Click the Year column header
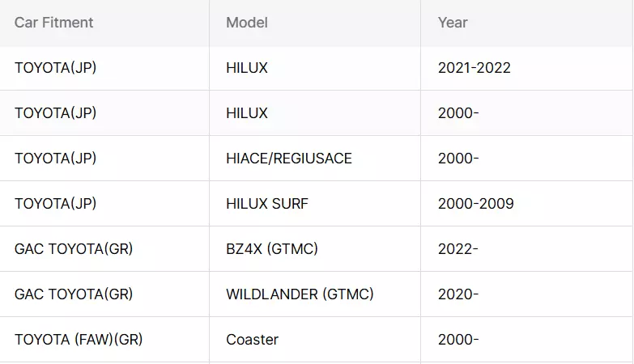Image resolution: width=634 pixels, height=364 pixels. [x=526, y=23]
